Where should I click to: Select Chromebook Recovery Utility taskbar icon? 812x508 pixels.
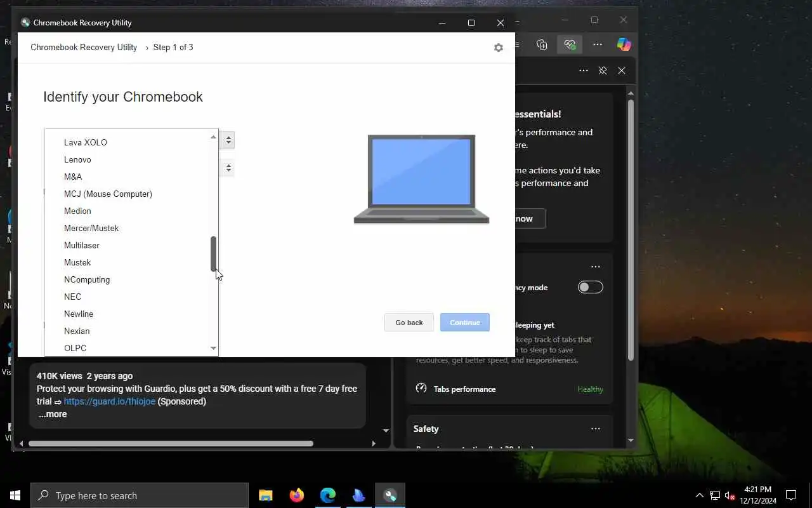[x=390, y=495]
